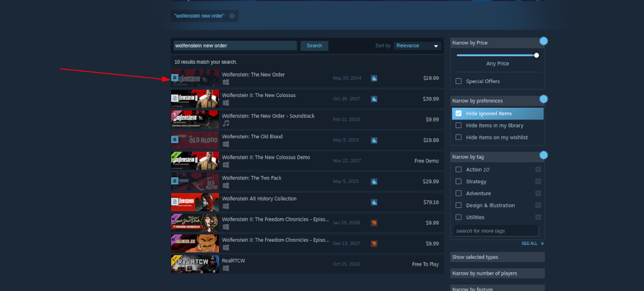Uncheck Hide ignored items
The width and height of the screenshot is (644, 291).
[458, 114]
